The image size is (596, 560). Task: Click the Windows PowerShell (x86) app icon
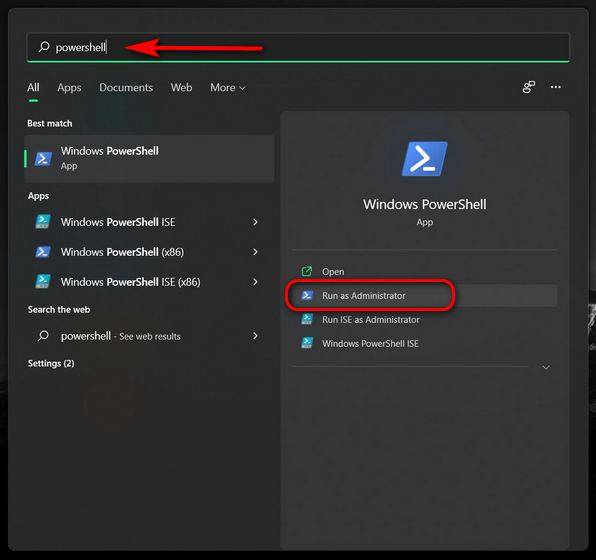[42, 252]
